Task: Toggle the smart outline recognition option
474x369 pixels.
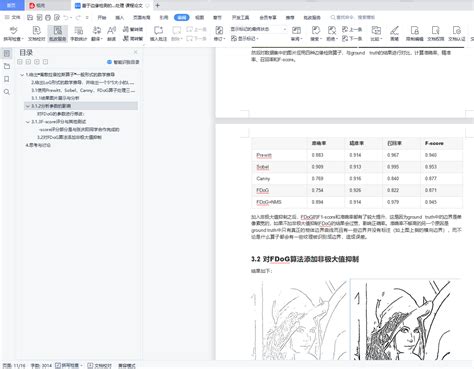Action: click(123, 62)
